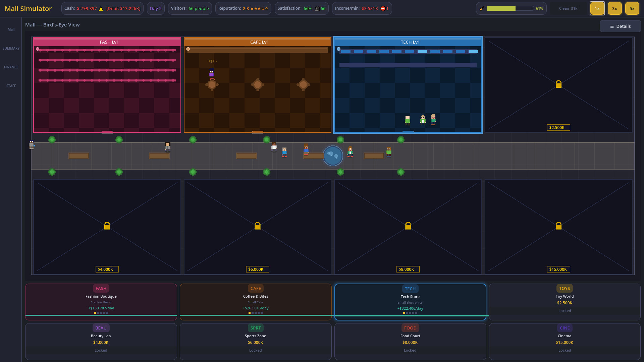Click the lock icon on the $15.000K shop
The image size is (644, 362).
558,226
